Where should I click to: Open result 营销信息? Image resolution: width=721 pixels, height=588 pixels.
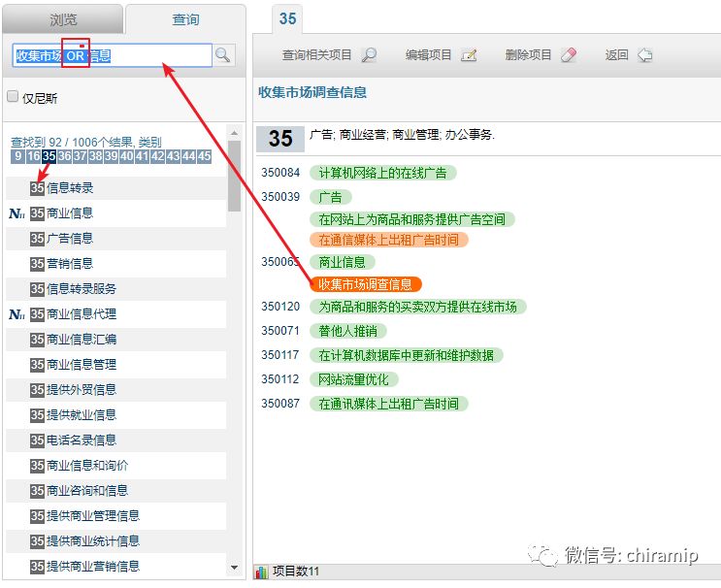click(x=70, y=264)
